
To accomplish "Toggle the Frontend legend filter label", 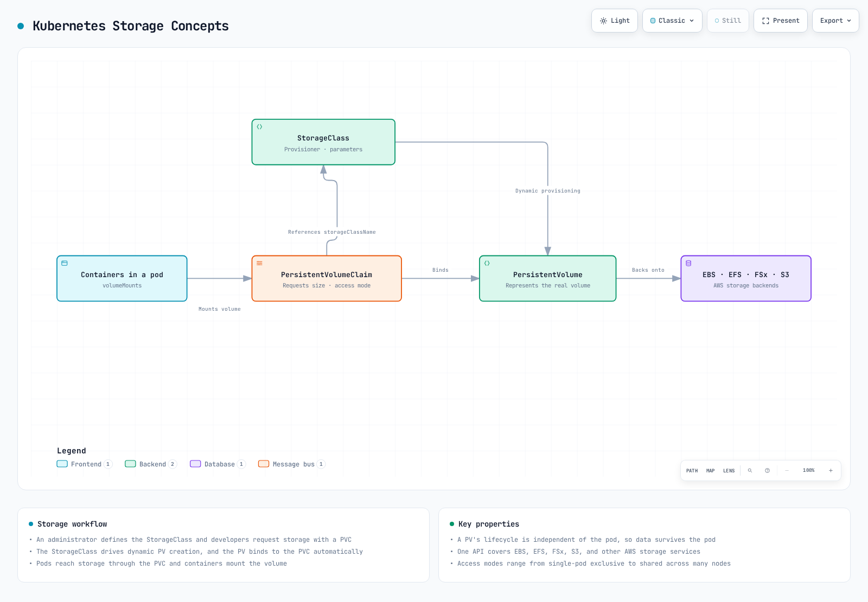I will click(86, 464).
